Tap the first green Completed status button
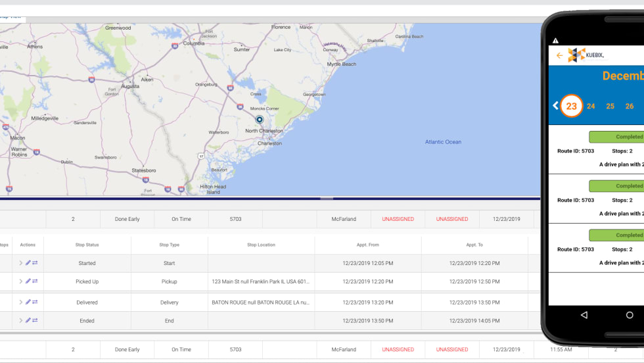Screen dimensions: 644x363 pyautogui.click(x=616, y=137)
